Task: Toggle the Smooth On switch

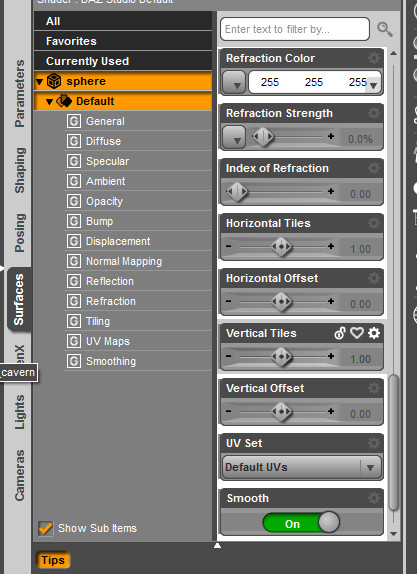Action: (x=301, y=522)
